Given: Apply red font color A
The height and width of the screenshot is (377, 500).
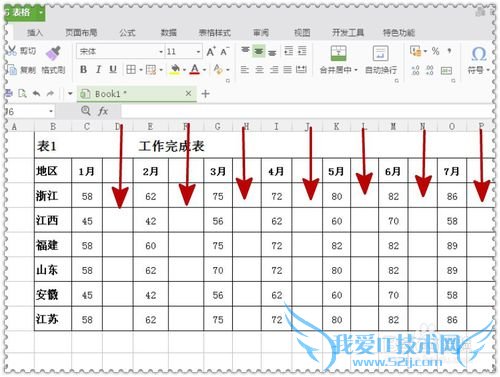Looking at the screenshot, I should click(x=195, y=70).
